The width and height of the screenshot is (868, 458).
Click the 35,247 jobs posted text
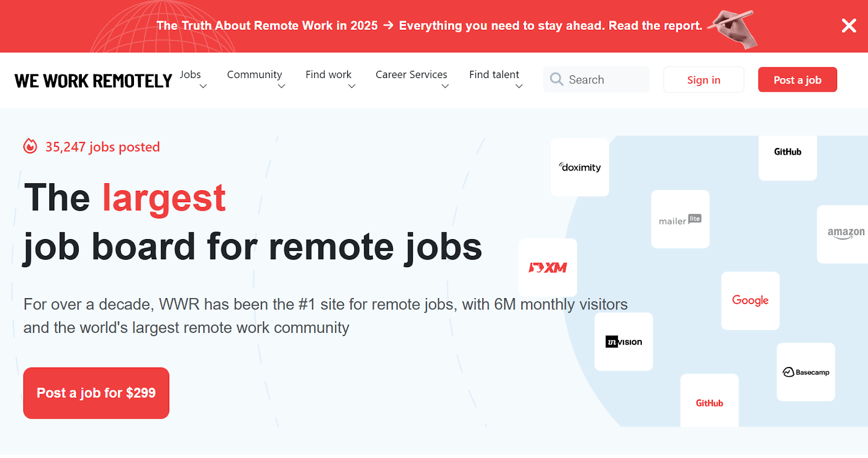(x=103, y=147)
